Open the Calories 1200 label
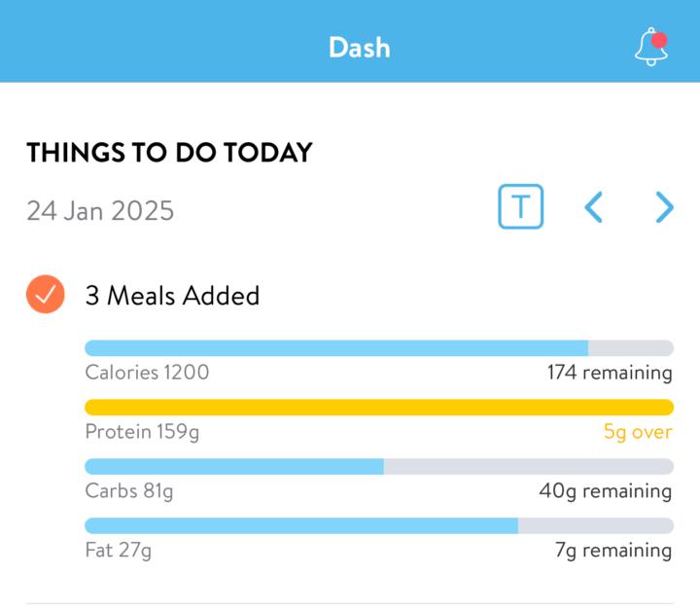700x610 pixels. pyautogui.click(x=147, y=373)
